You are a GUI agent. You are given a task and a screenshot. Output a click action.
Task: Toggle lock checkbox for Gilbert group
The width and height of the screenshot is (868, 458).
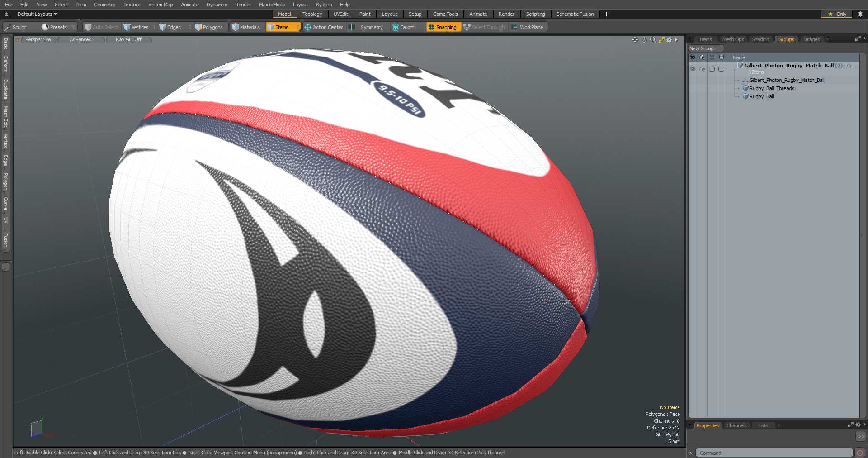pos(721,69)
